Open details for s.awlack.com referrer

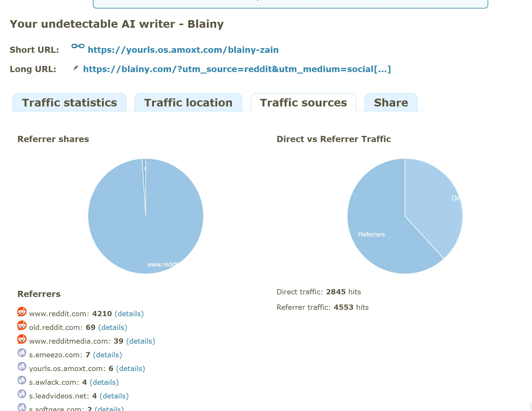(104, 382)
